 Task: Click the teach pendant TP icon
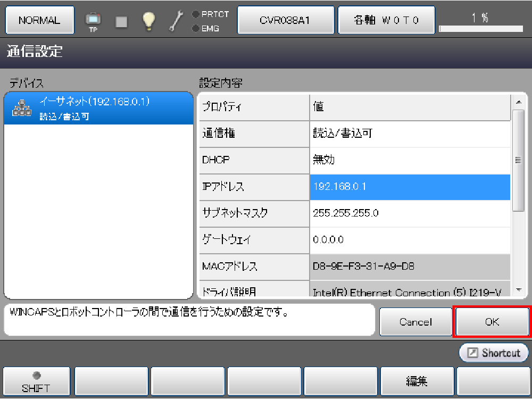[x=93, y=21]
